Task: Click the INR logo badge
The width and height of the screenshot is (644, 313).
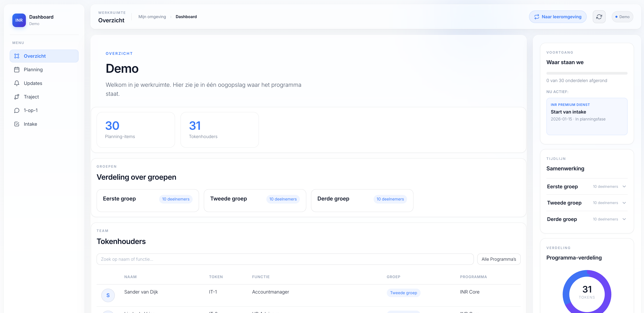Action: point(19,20)
